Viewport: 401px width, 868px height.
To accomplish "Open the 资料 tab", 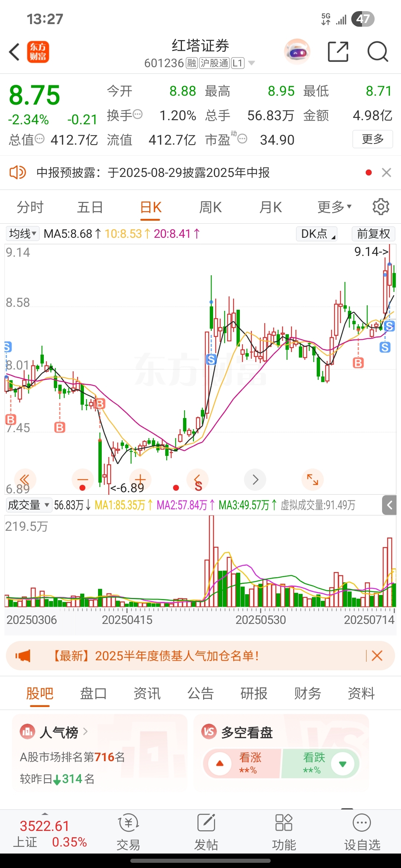I will coord(361,693).
